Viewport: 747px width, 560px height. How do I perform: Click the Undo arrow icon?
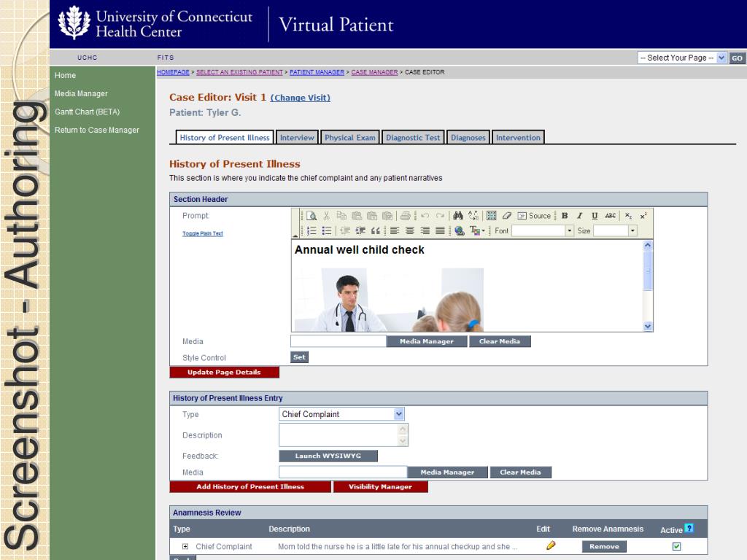[x=425, y=216]
